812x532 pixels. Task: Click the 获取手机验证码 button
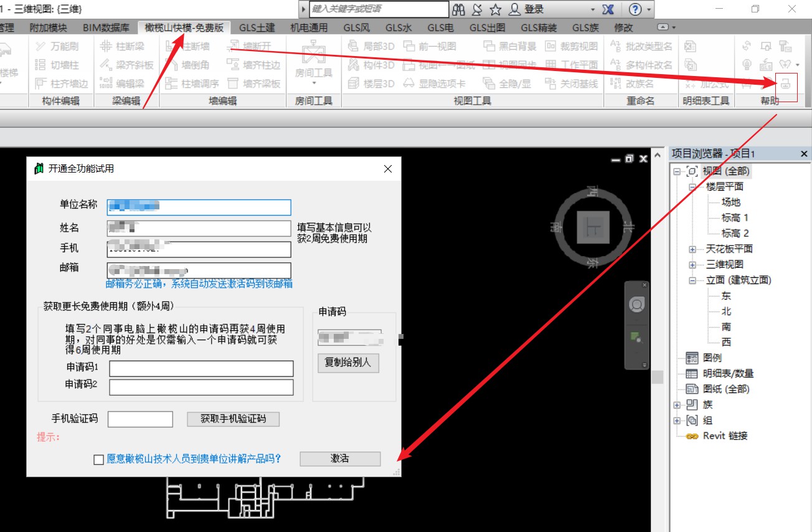(x=234, y=419)
